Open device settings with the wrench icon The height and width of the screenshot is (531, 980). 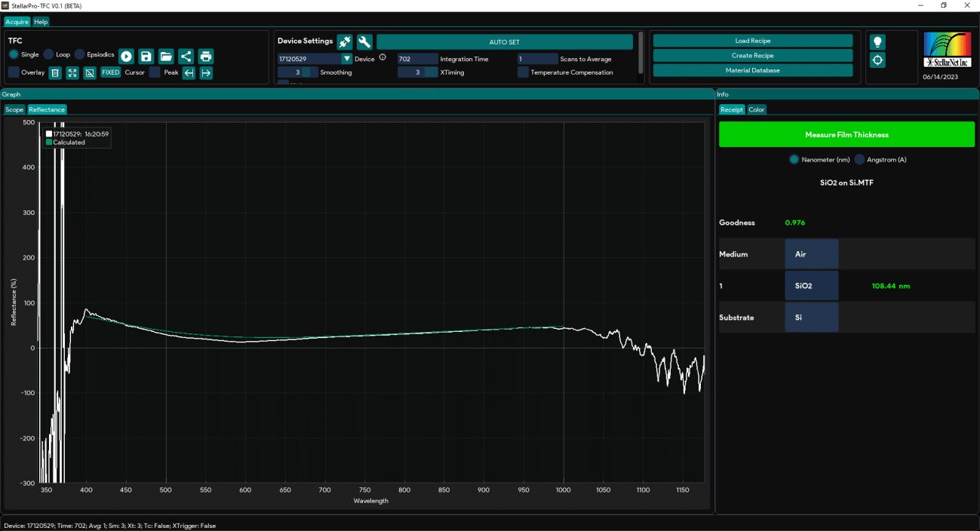point(364,41)
